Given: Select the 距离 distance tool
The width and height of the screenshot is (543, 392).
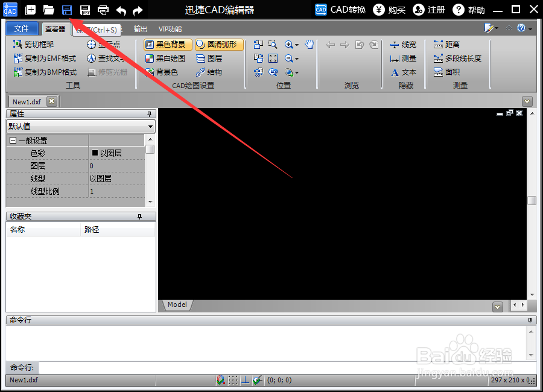Looking at the screenshot, I should pos(446,44).
